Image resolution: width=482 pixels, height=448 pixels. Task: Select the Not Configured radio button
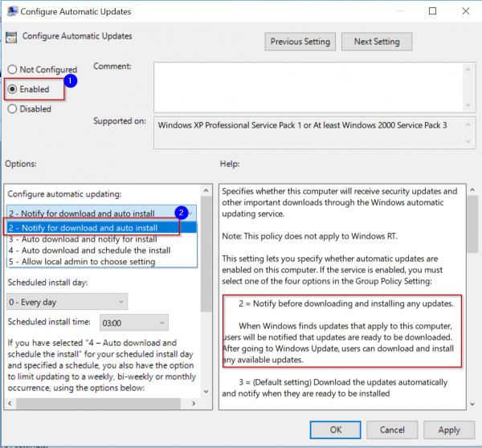(13, 70)
